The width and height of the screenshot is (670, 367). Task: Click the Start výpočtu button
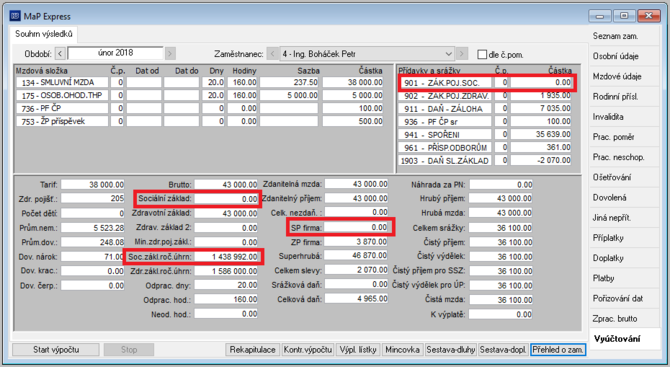56,349
